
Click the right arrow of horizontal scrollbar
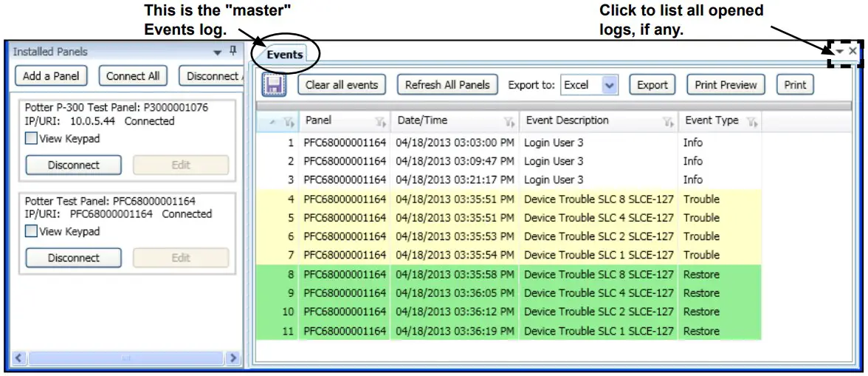tap(233, 358)
